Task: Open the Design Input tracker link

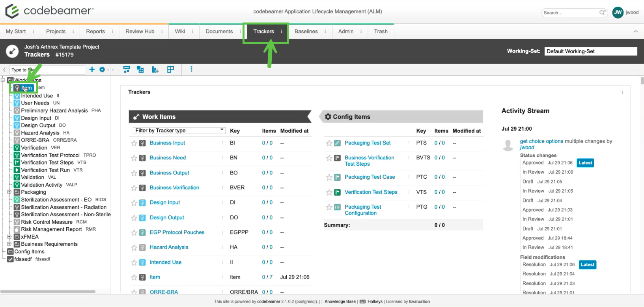Action: 164,202
